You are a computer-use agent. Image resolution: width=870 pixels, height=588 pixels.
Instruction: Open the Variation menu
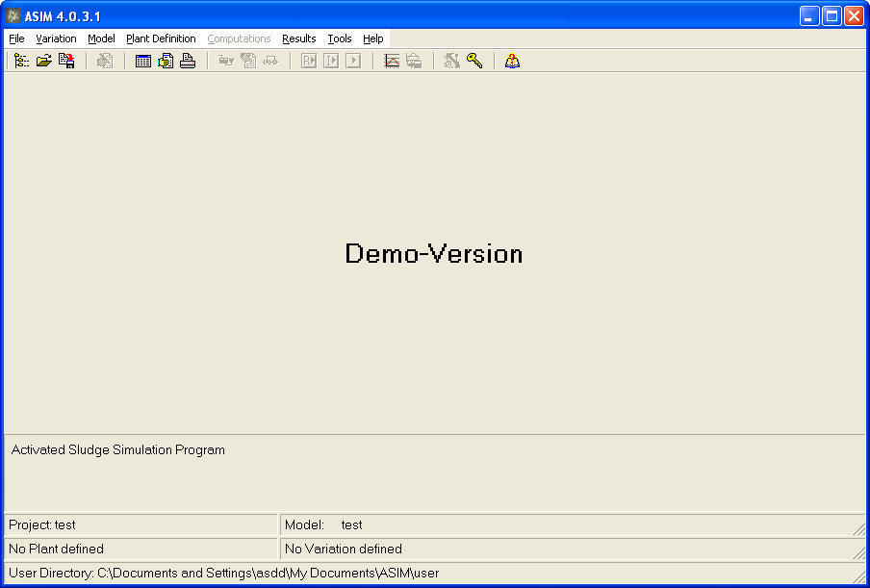pos(56,38)
